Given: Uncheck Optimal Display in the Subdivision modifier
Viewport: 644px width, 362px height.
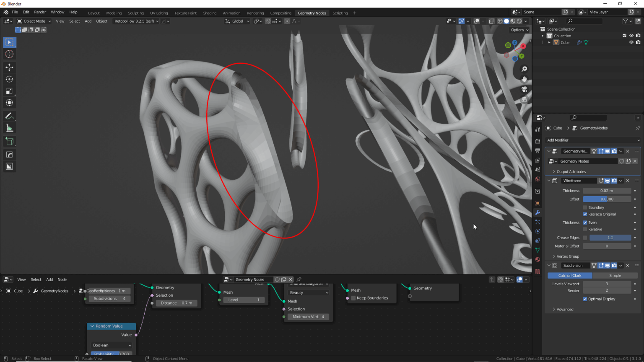Looking at the screenshot, I should point(585,299).
